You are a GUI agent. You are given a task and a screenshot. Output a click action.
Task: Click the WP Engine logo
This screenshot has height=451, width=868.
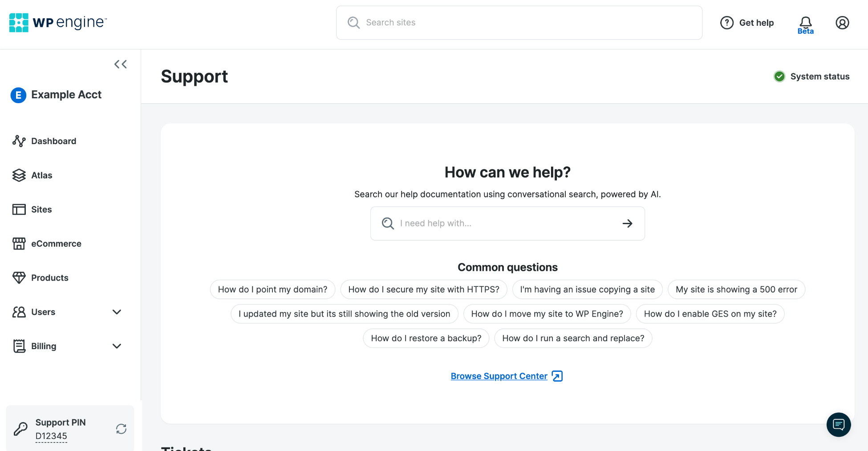(57, 22)
